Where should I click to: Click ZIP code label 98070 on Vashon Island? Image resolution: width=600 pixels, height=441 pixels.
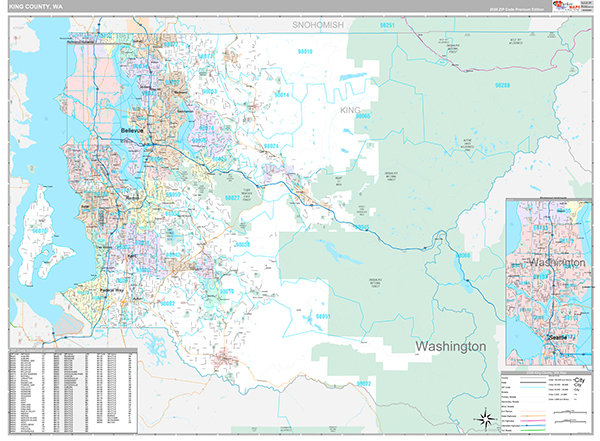pyautogui.click(x=40, y=231)
